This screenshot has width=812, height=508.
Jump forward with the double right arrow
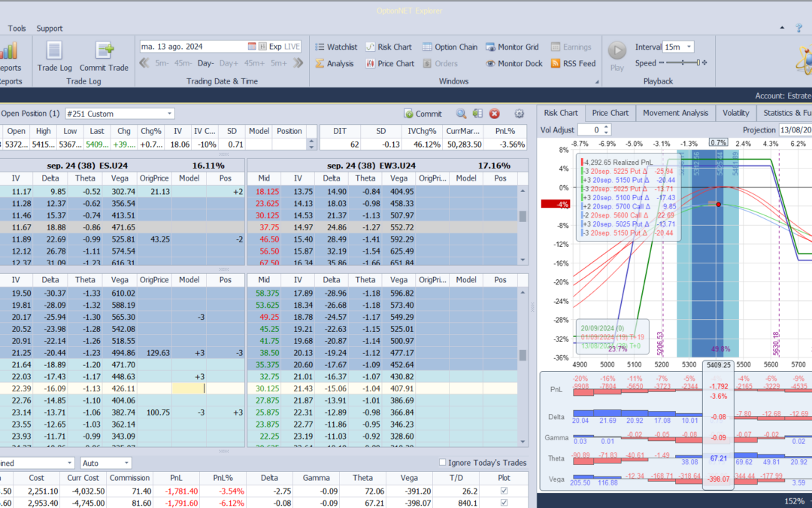tap(298, 63)
